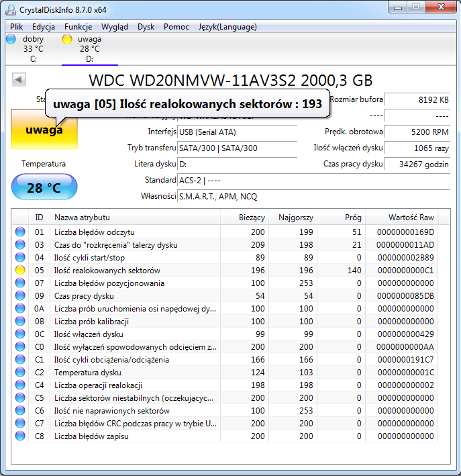Click status icon of attribute C6 row
The image size is (461, 476).
(x=20, y=410)
